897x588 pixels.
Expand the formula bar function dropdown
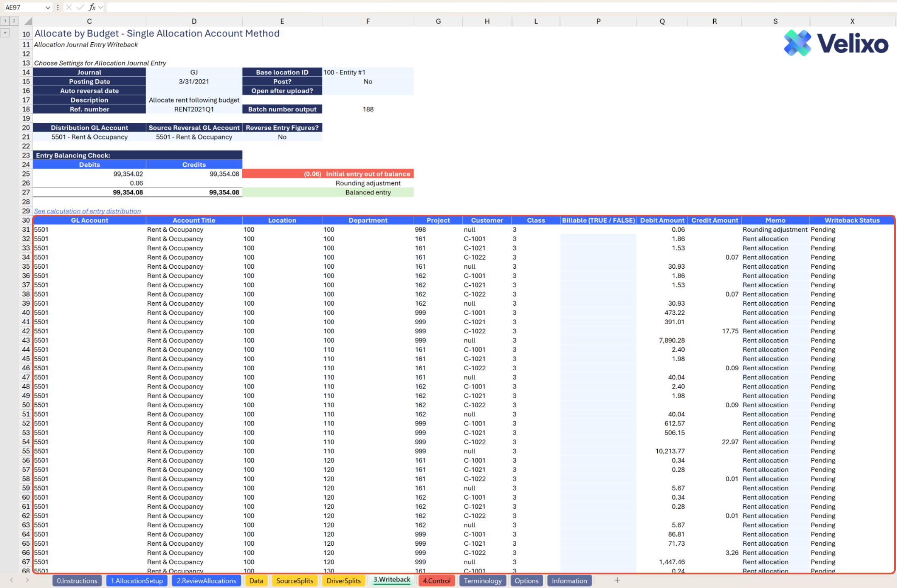pyautogui.click(x=101, y=7)
